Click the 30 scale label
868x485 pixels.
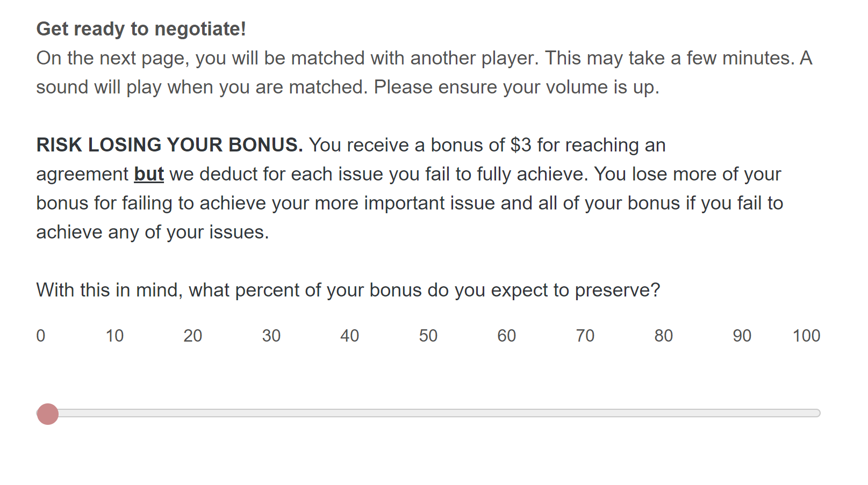(271, 336)
